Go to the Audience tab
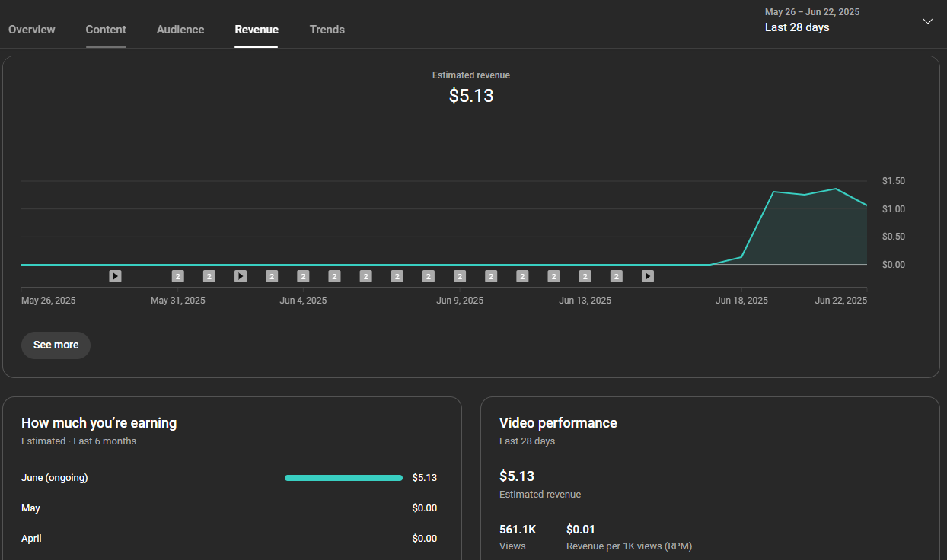This screenshot has height=560, width=947. tap(180, 30)
